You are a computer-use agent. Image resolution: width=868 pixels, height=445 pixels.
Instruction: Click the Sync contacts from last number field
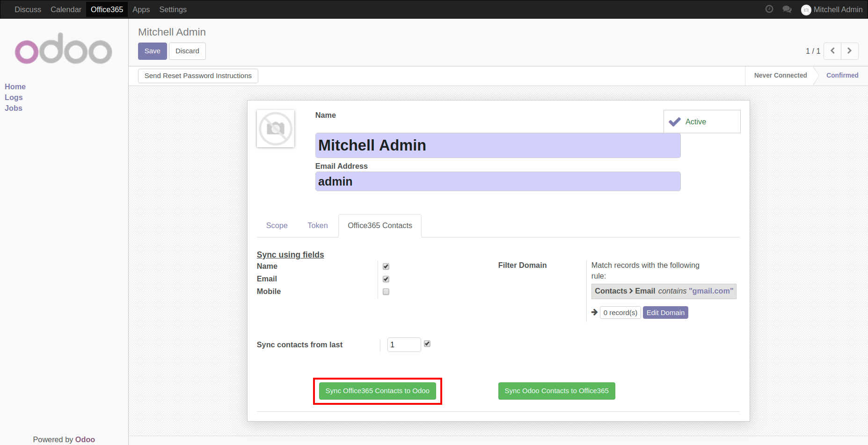click(404, 345)
